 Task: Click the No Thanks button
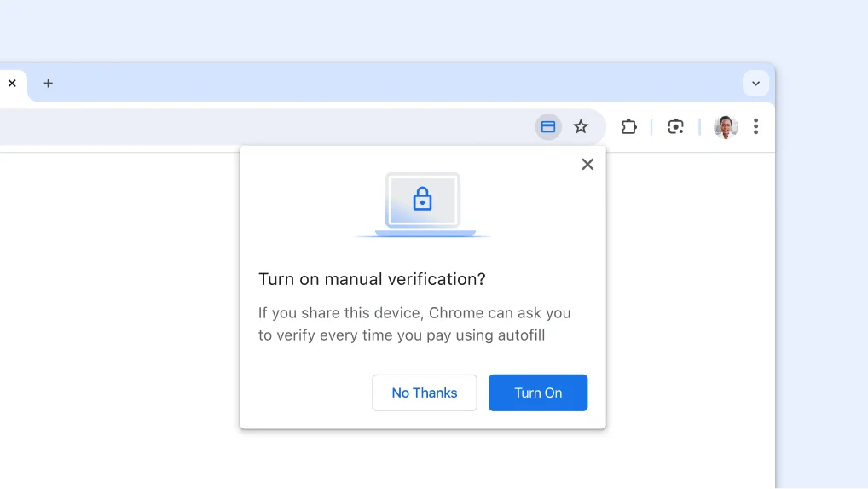tap(425, 393)
